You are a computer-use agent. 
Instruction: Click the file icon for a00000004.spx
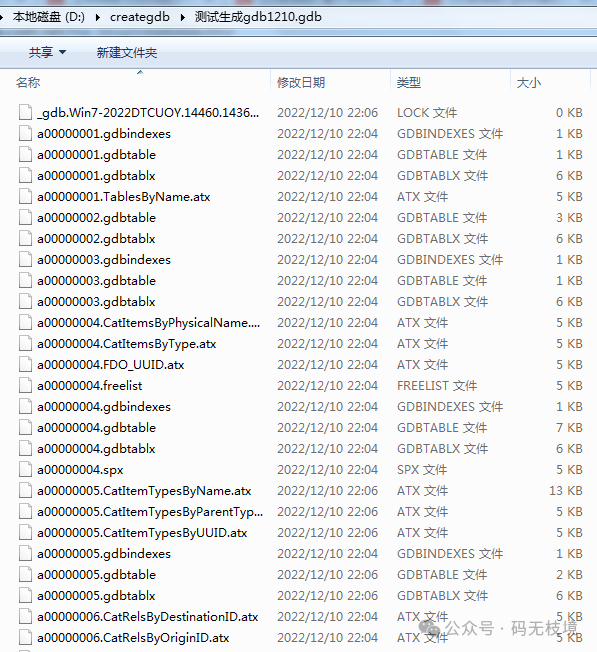point(25,469)
